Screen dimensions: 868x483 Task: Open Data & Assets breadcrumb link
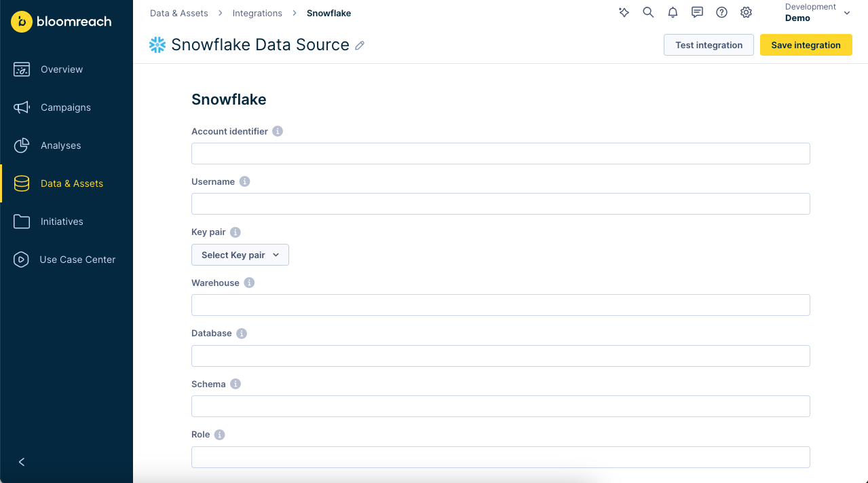[x=179, y=13]
